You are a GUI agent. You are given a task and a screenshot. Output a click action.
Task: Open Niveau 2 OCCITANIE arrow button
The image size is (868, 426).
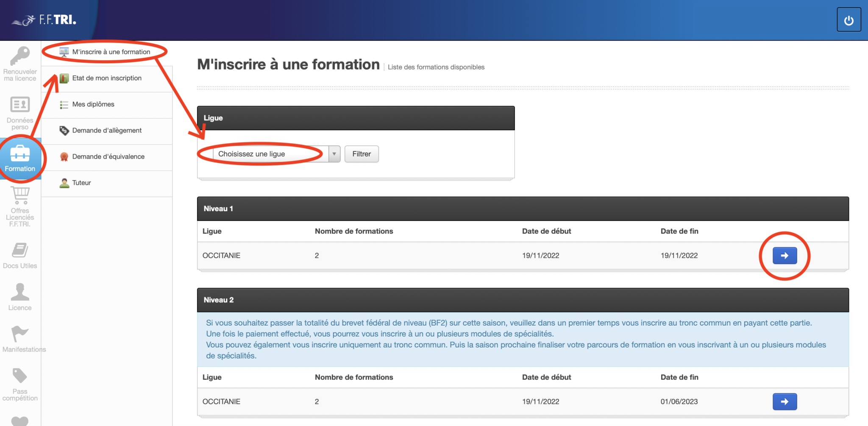(785, 401)
